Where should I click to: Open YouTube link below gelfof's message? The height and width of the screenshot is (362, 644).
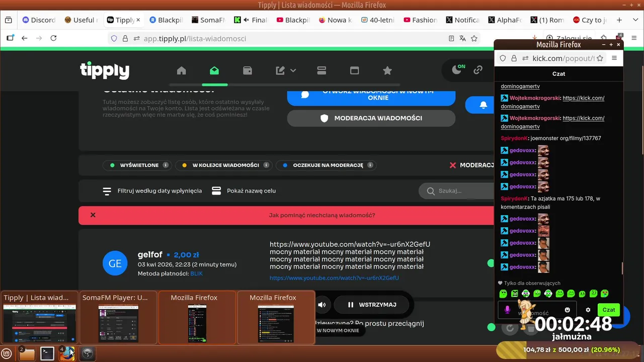click(x=334, y=278)
